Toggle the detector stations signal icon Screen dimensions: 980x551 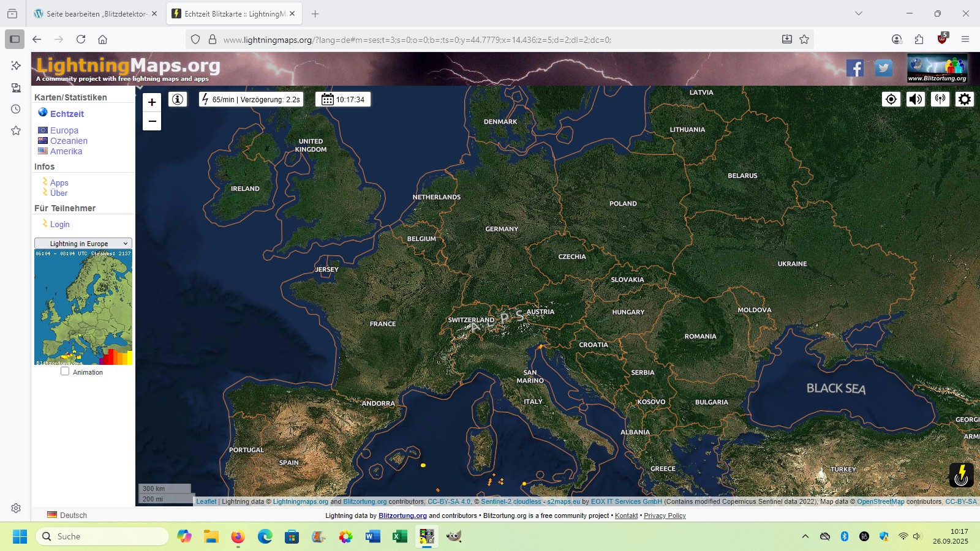tap(940, 99)
